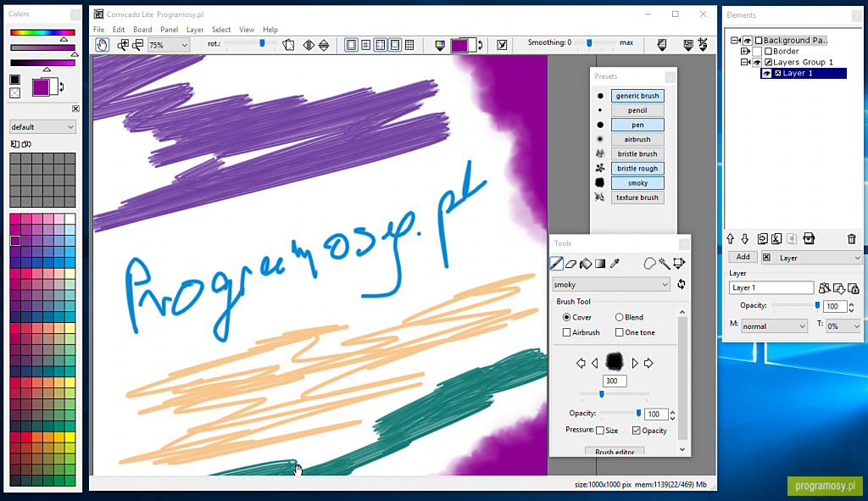Select the Cover radio button
Image resolution: width=868 pixels, height=501 pixels.
tap(566, 317)
